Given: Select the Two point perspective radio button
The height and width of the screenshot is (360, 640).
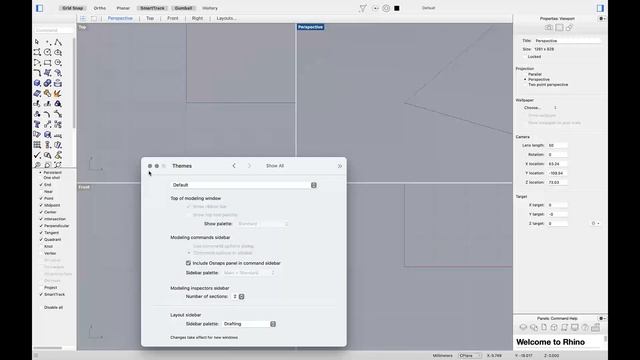Looking at the screenshot, I should 525,85.
